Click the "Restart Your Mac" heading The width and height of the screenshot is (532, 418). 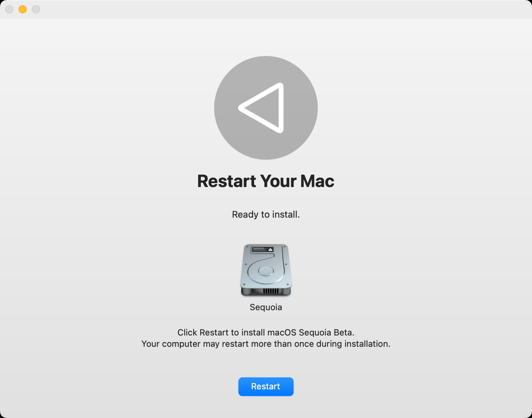[266, 181]
